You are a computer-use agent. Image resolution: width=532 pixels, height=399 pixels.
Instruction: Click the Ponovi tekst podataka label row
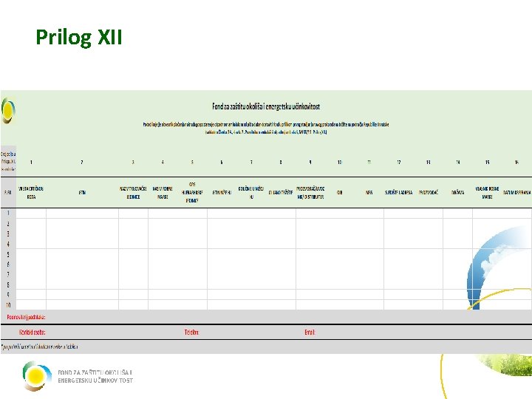(x=26, y=317)
